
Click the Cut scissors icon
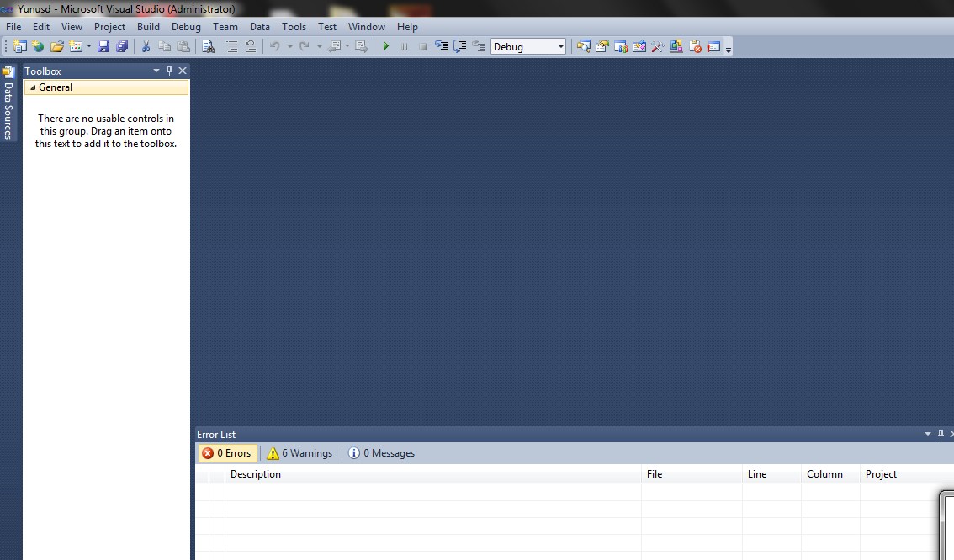click(146, 47)
